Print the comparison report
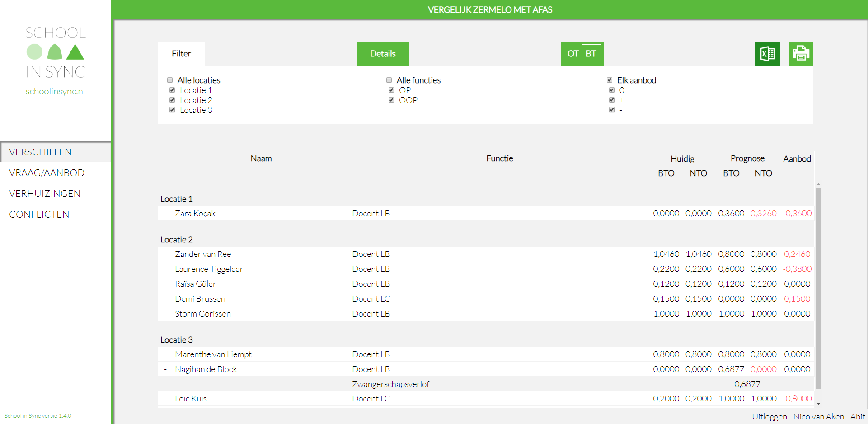This screenshot has width=868, height=424. pyautogui.click(x=801, y=53)
